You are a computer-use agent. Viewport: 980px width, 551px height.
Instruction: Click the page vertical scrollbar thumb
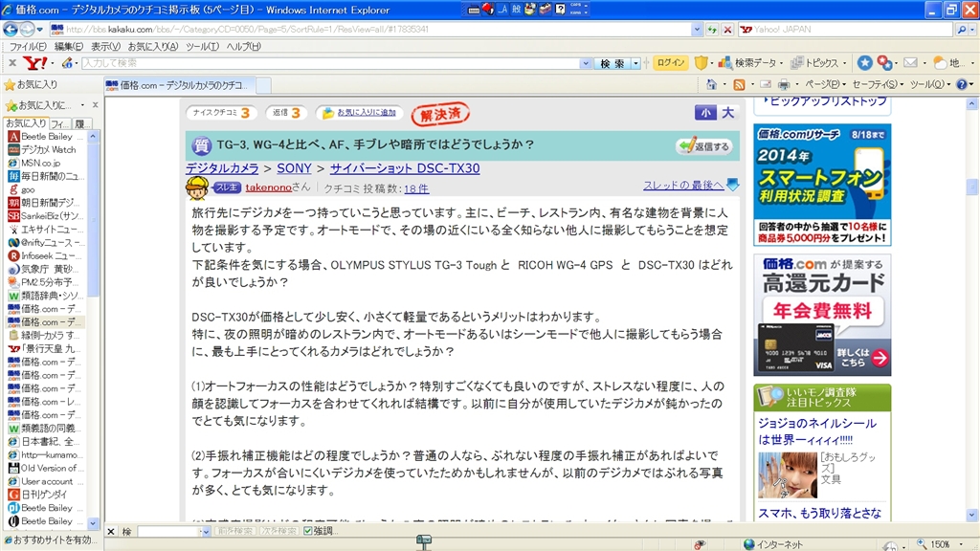972,187
